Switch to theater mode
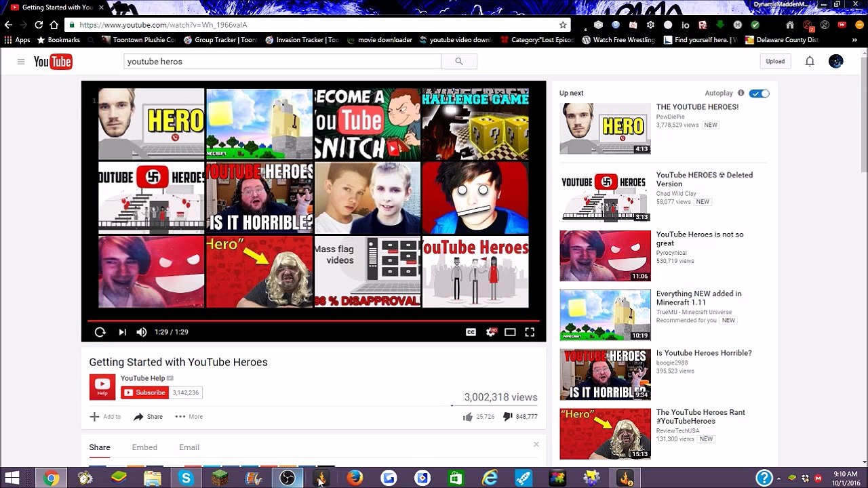Screen dimensions: 868x488 (x=510, y=332)
